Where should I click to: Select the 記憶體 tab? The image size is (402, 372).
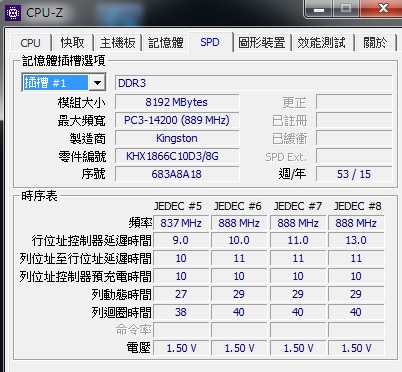[166, 43]
